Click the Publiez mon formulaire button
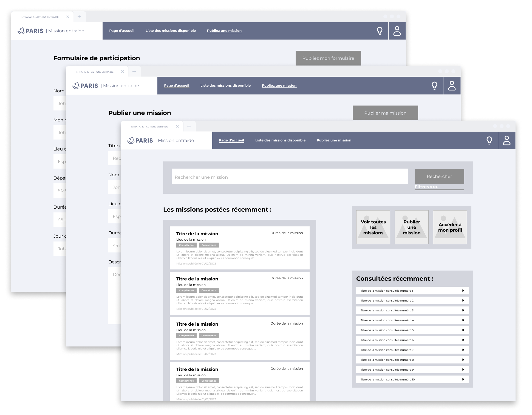The image size is (532, 415). click(x=328, y=58)
